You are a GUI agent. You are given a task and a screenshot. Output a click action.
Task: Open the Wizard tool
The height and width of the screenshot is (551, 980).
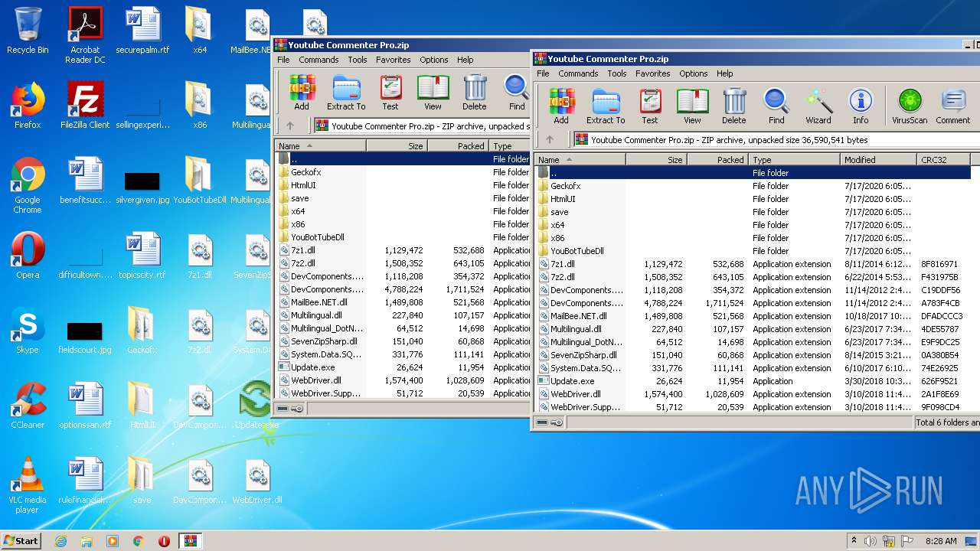click(x=818, y=106)
